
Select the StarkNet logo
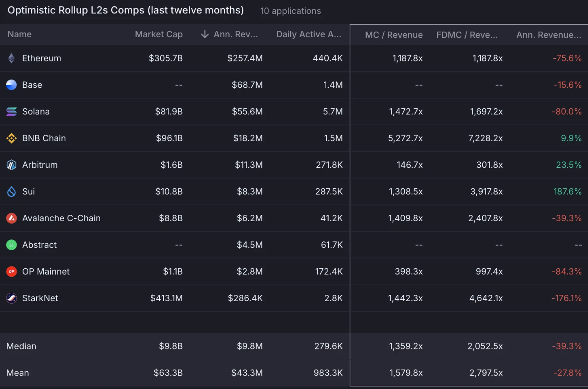coord(11,298)
